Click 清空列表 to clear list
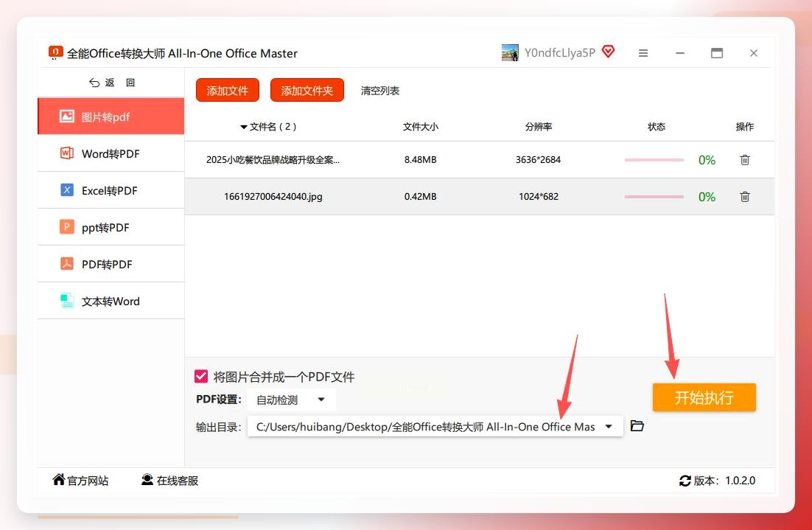 [x=380, y=91]
